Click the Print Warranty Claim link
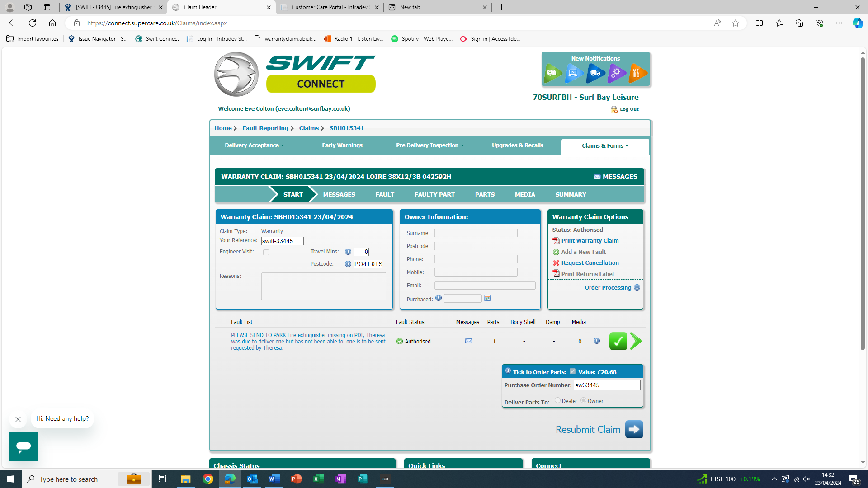 (590, 241)
